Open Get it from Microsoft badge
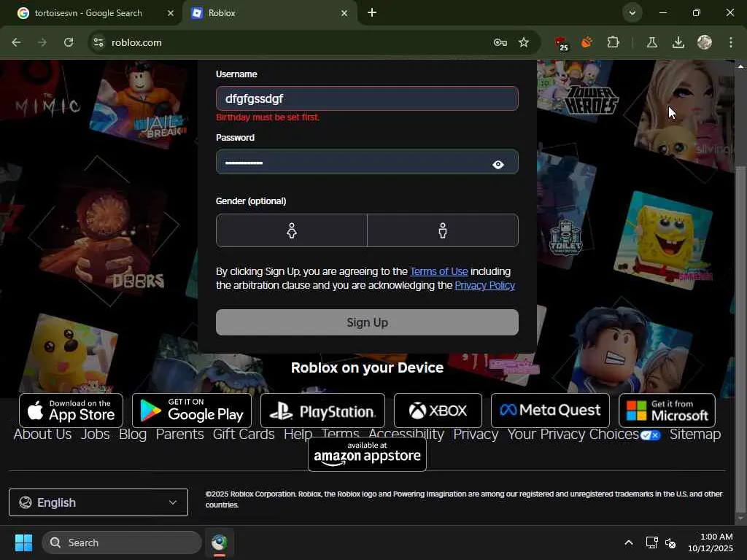 click(x=667, y=411)
